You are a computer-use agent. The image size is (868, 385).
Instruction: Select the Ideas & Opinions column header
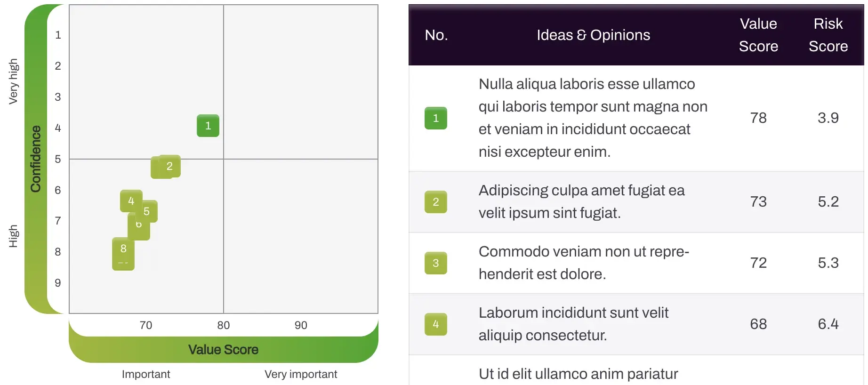click(593, 35)
